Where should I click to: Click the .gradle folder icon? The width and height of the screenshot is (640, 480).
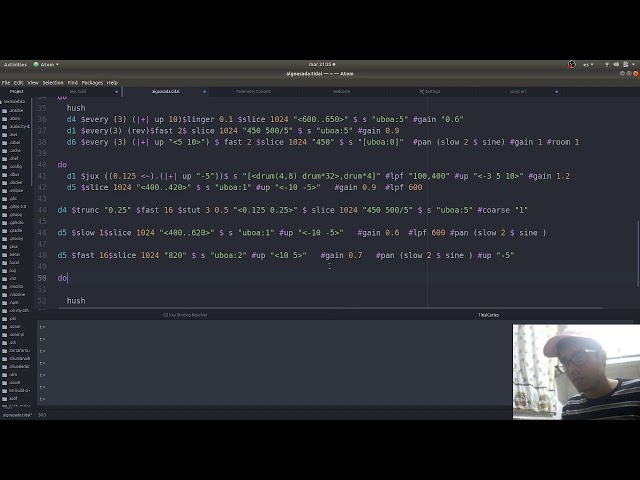pos(4,231)
